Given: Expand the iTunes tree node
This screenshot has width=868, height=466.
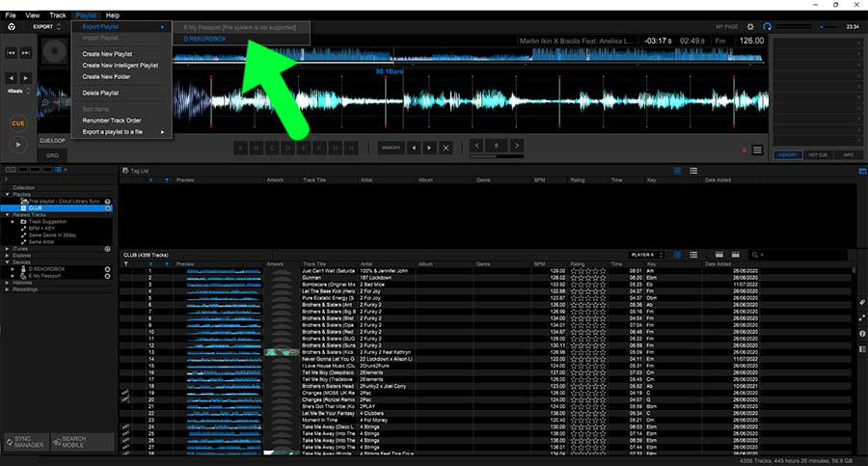Looking at the screenshot, I should (x=7, y=249).
